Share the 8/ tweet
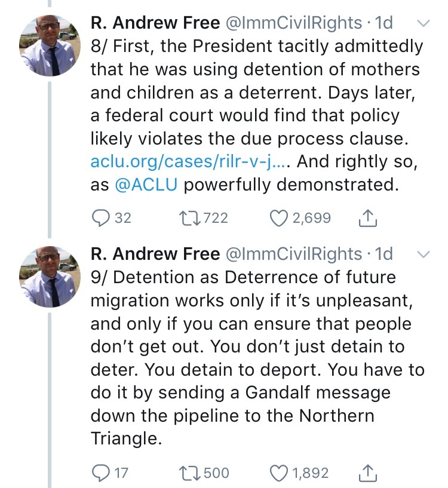 [365, 218]
